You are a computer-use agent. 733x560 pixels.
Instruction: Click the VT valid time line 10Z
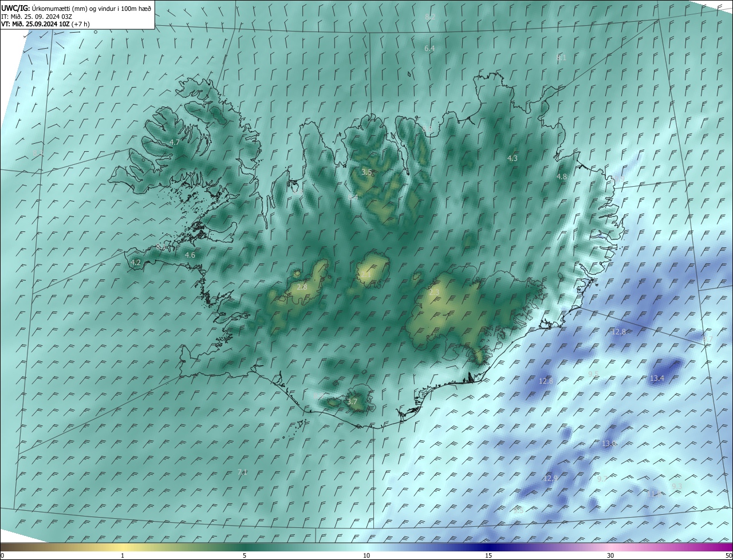point(45,24)
